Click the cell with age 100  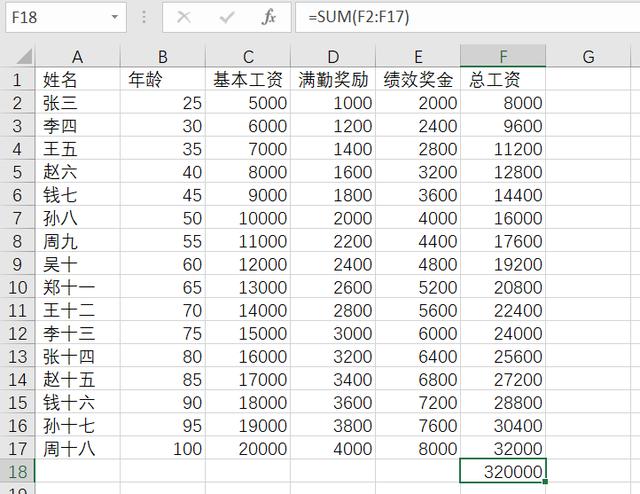pyautogui.click(x=163, y=448)
